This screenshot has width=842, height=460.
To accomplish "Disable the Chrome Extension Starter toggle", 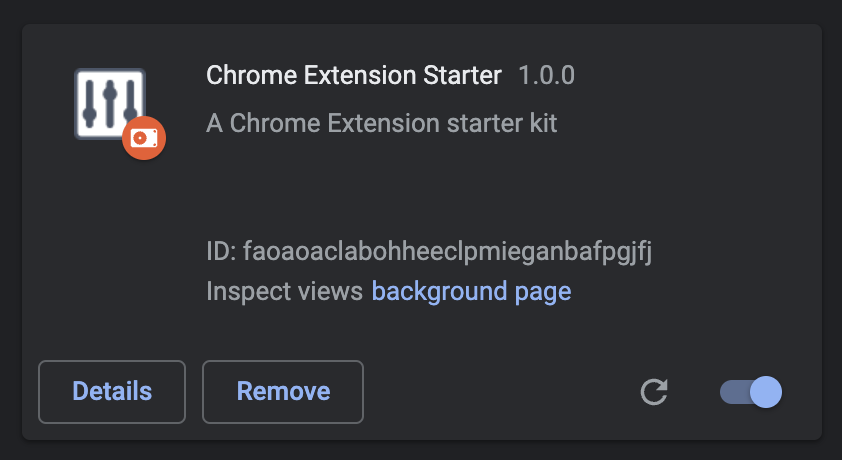I will [751, 392].
